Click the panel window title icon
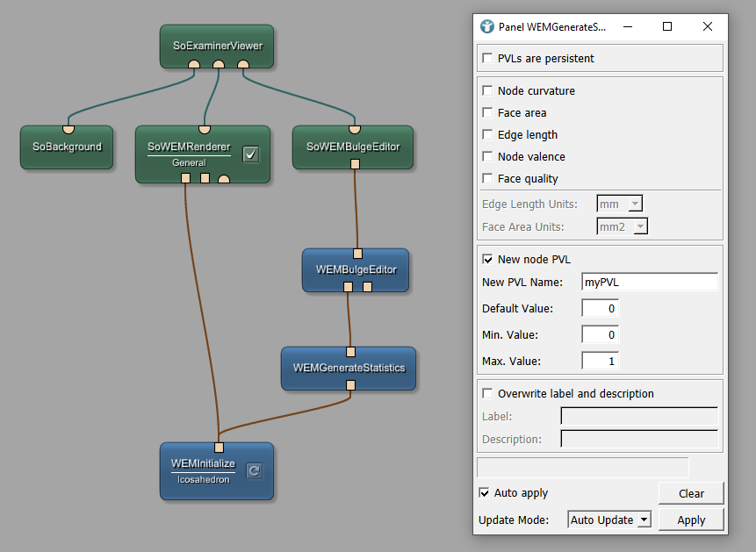Viewport: 756px width, 552px height. pyautogui.click(x=487, y=26)
